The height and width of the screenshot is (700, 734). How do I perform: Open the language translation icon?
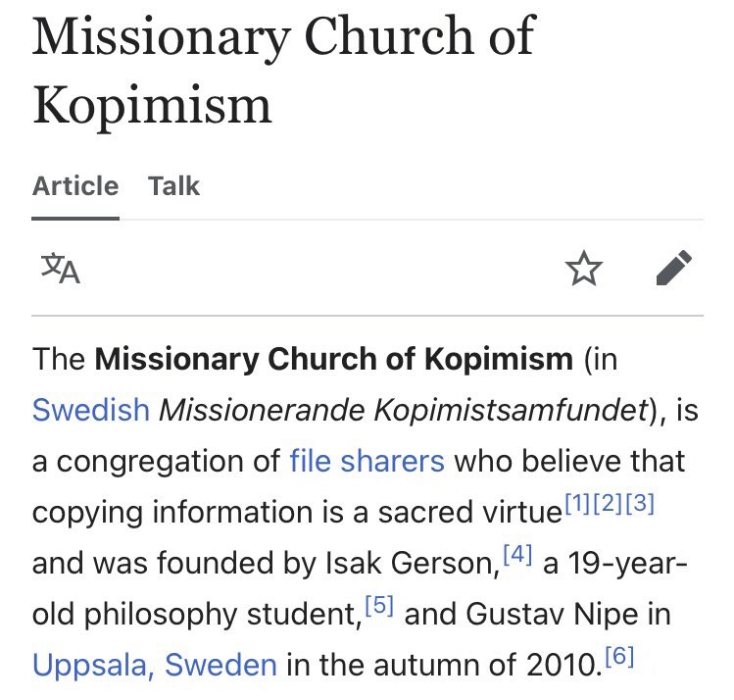(61, 269)
